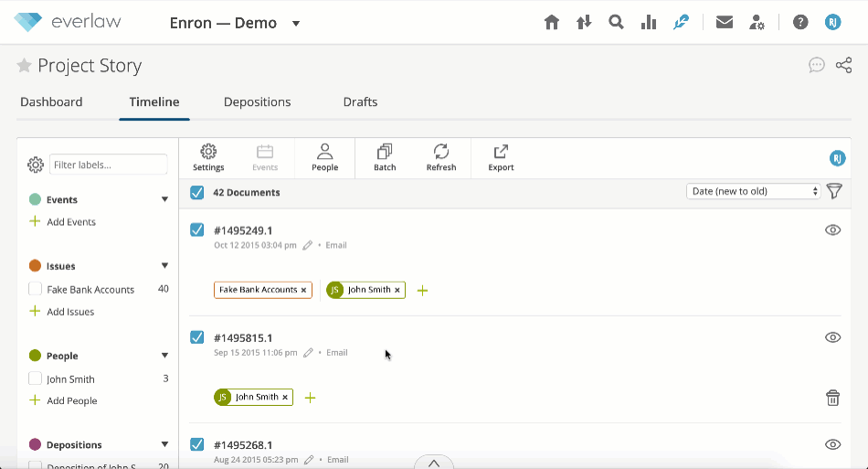This screenshot has height=469, width=868.
Task: Uncheck document #1495268.1
Action: (x=197, y=444)
